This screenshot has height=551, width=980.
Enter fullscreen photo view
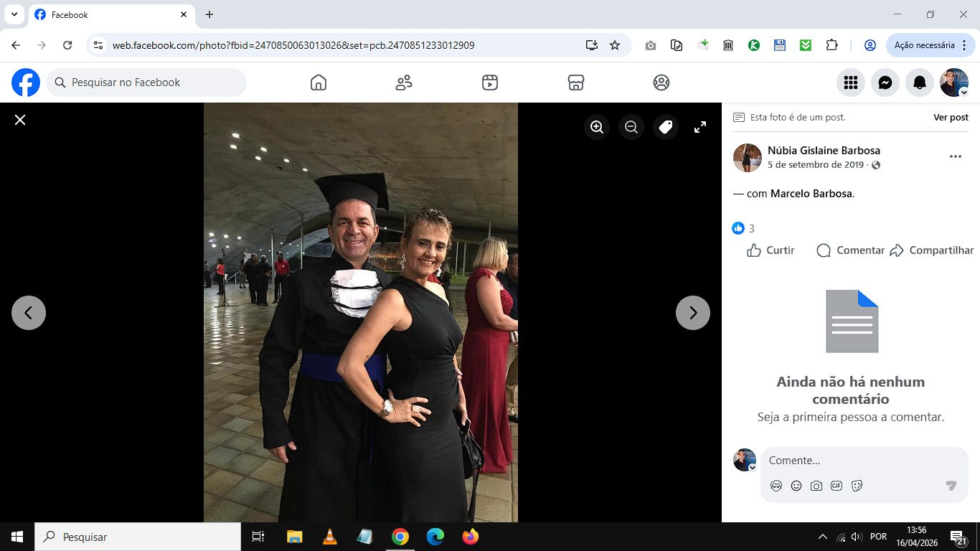click(x=700, y=127)
